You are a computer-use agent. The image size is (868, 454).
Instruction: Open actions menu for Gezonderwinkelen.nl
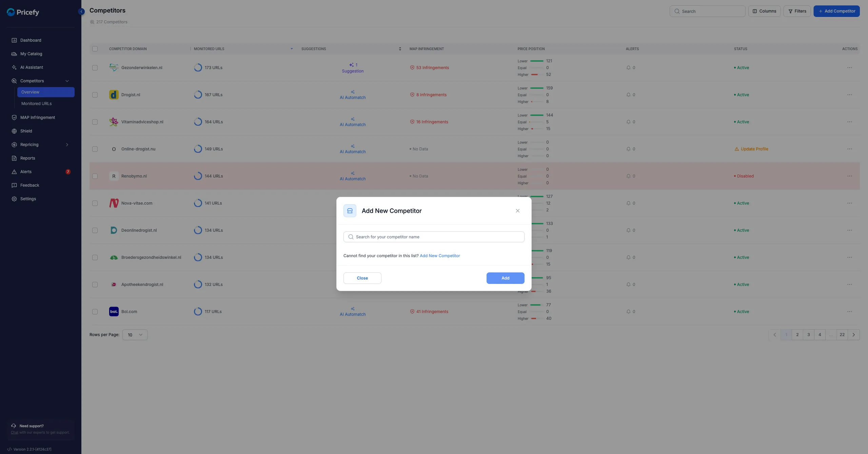[x=850, y=68]
